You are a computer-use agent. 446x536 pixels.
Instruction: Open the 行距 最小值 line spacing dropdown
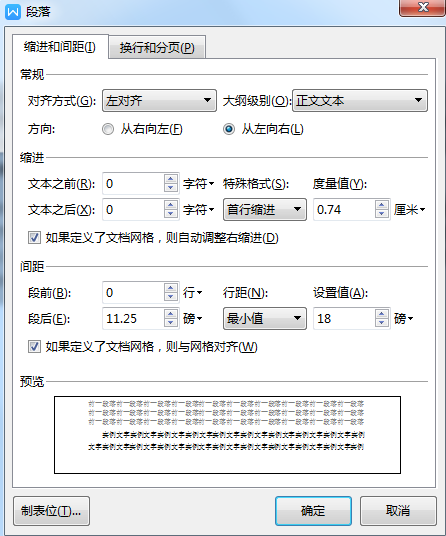point(265,319)
